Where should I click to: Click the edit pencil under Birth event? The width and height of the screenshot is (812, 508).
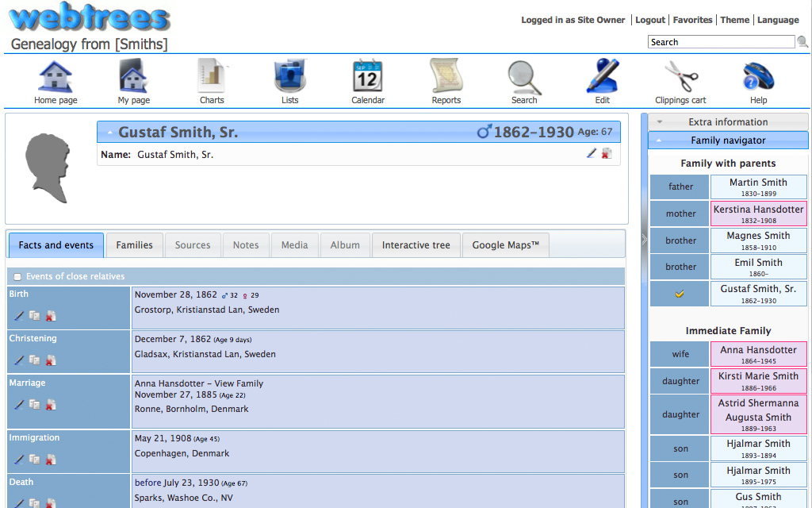click(x=19, y=316)
